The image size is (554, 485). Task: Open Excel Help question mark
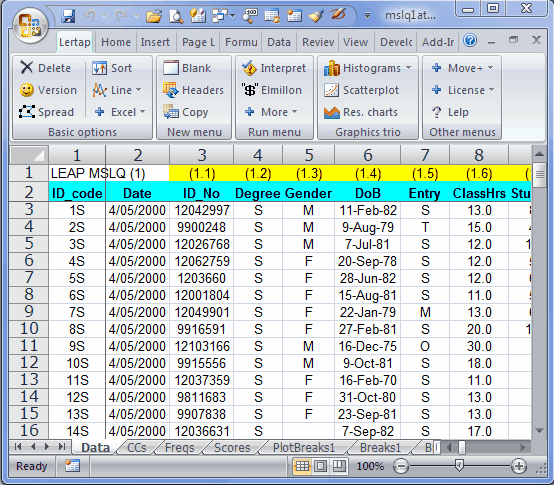point(470,41)
